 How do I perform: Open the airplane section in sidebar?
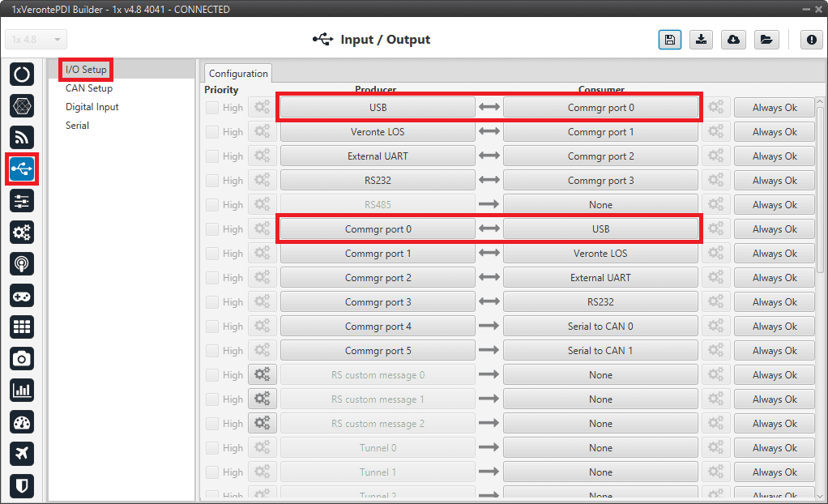22,453
